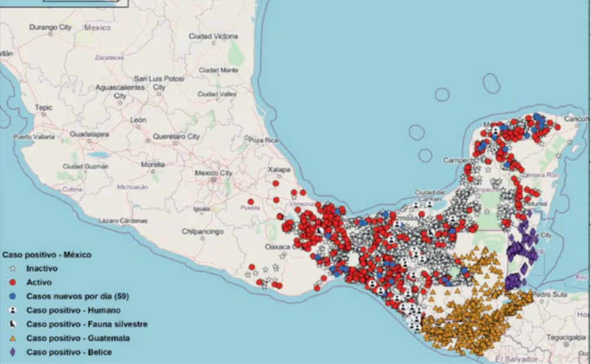Screen dimensions: 591x364
Task: Click the star marker beside Poza Rica
Action: (247, 137)
